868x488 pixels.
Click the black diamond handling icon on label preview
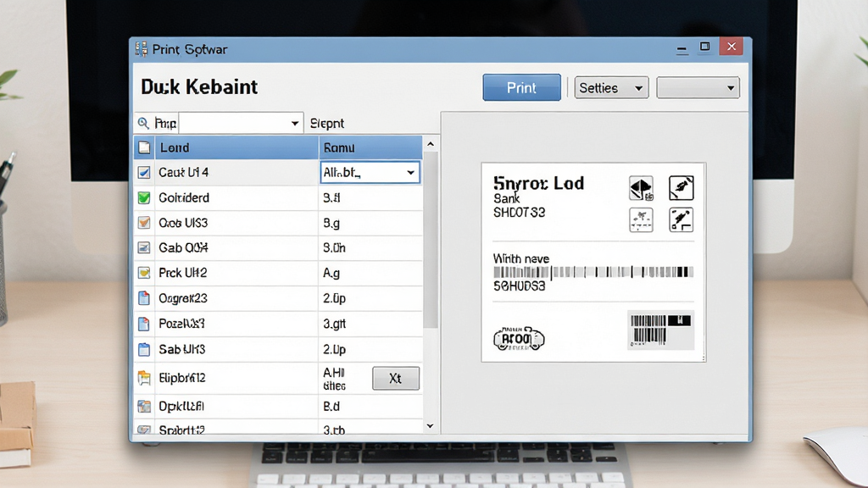tap(641, 188)
